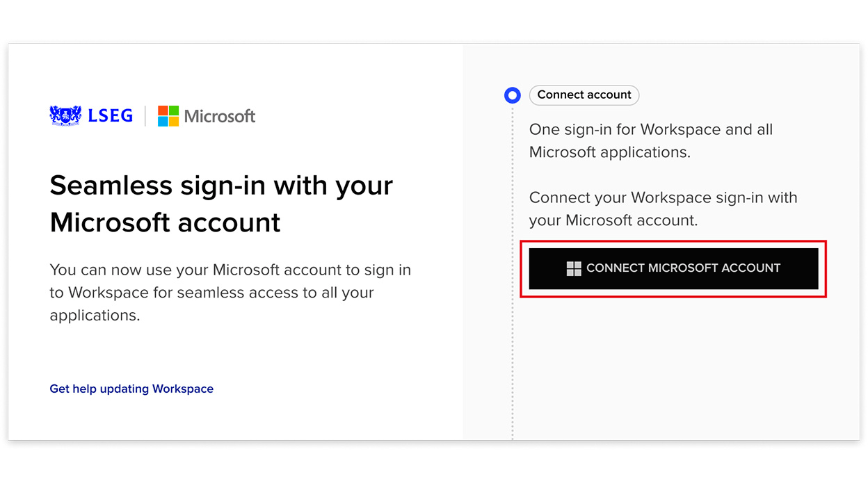Select the blue step circle indicator
Viewport: 868px width, 488px height.
tap(513, 95)
